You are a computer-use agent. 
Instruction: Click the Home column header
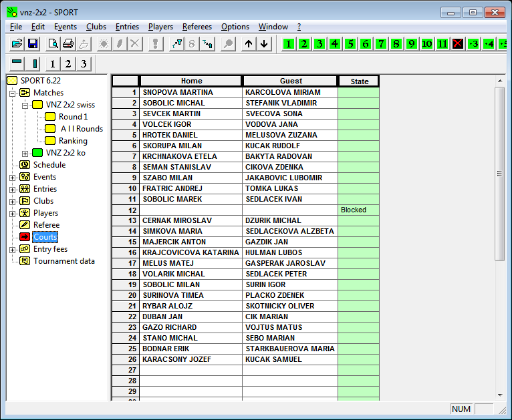191,81
